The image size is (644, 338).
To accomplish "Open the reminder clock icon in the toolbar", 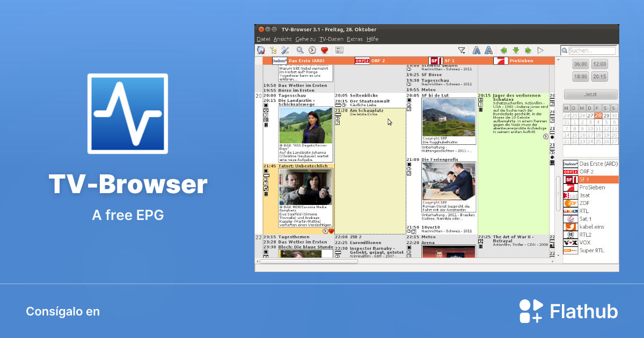I will pyautogui.click(x=311, y=49).
